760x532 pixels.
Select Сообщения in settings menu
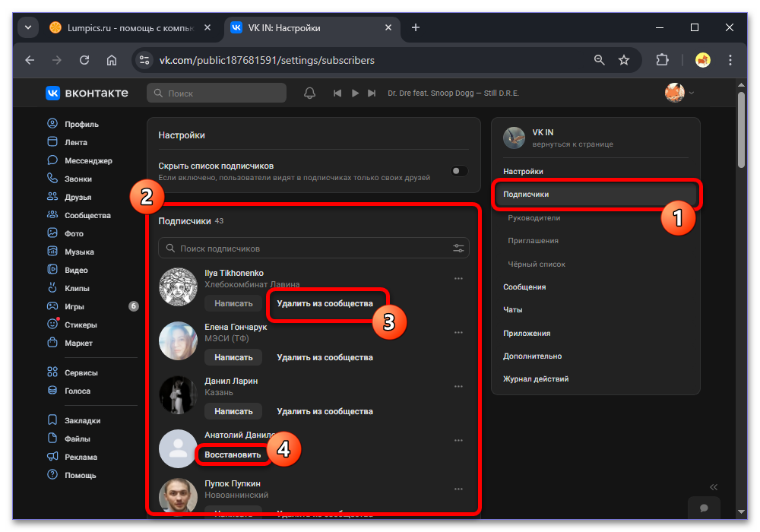coord(524,287)
